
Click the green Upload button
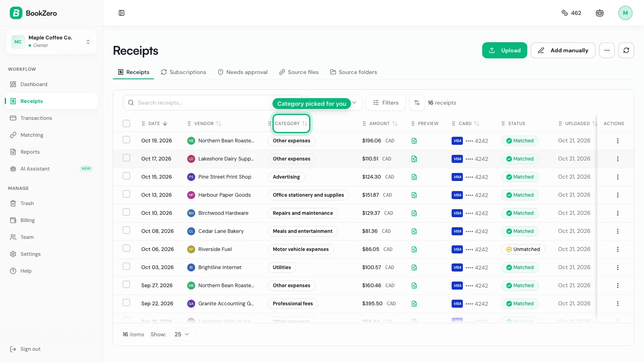(505, 50)
